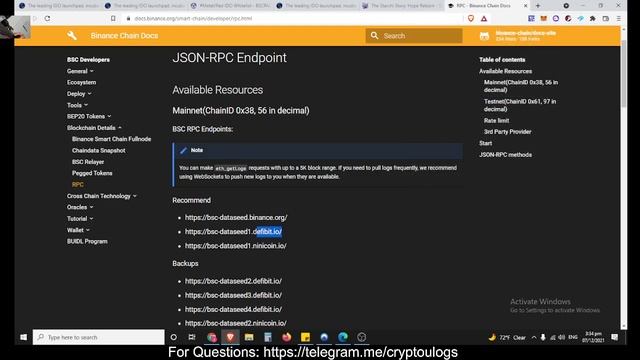Jump to Testnet(ChainID 0x61) contents entry
640x360 pixels.
click(x=520, y=105)
